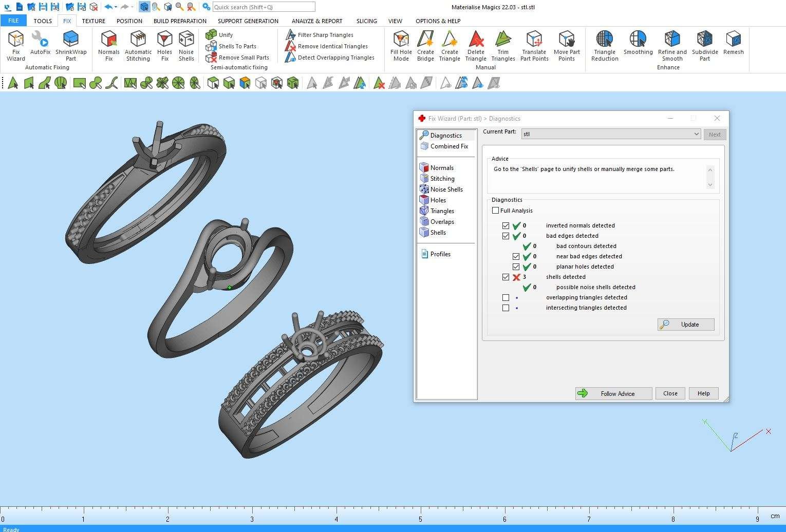Check overlapping triangles detected option
Image resolution: width=786 pixels, height=532 pixels.
point(506,298)
